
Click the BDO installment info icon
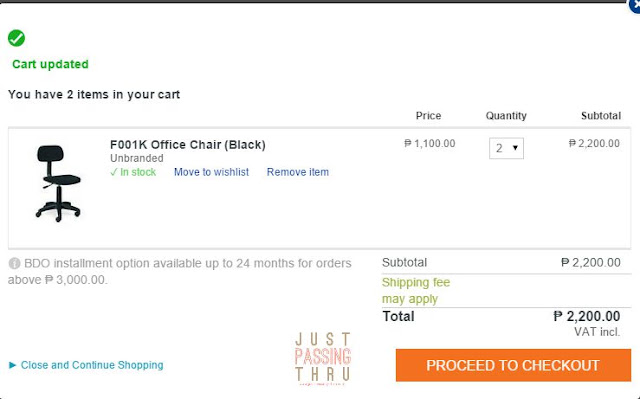click(14, 264)
